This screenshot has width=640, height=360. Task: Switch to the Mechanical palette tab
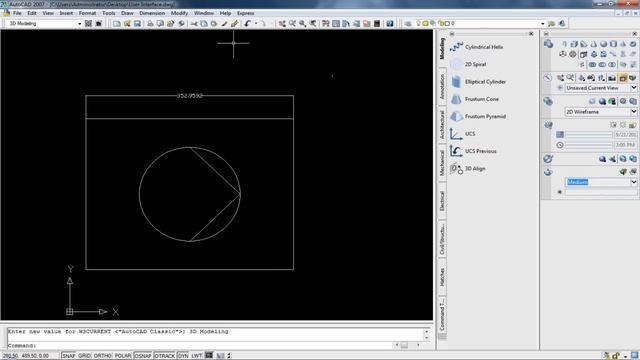[x=442, y=163]
